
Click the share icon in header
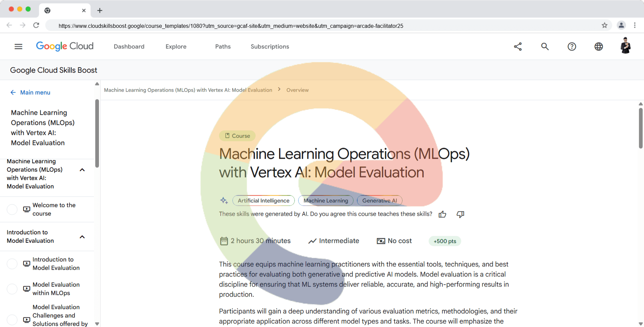tap(518, 47)
